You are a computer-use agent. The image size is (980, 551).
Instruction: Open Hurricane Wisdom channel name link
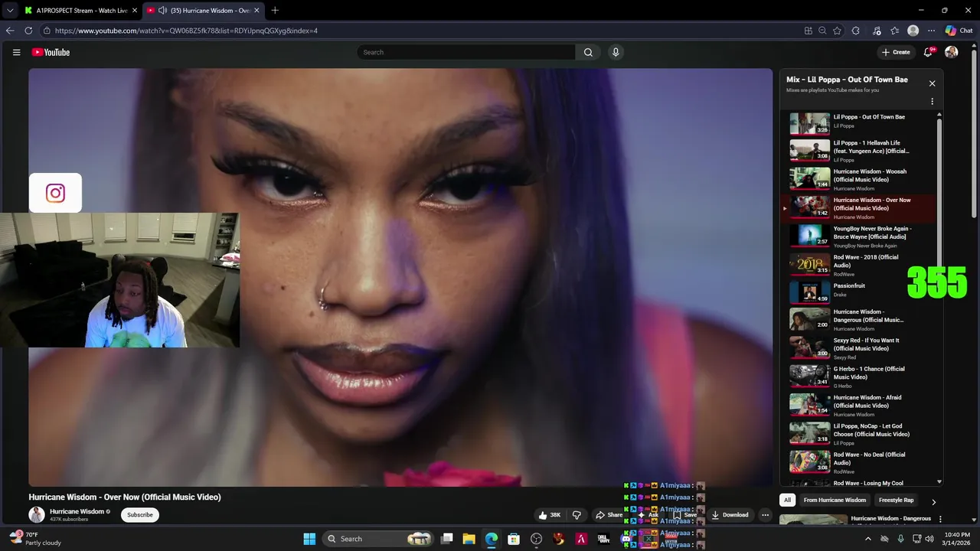point(77,511)
